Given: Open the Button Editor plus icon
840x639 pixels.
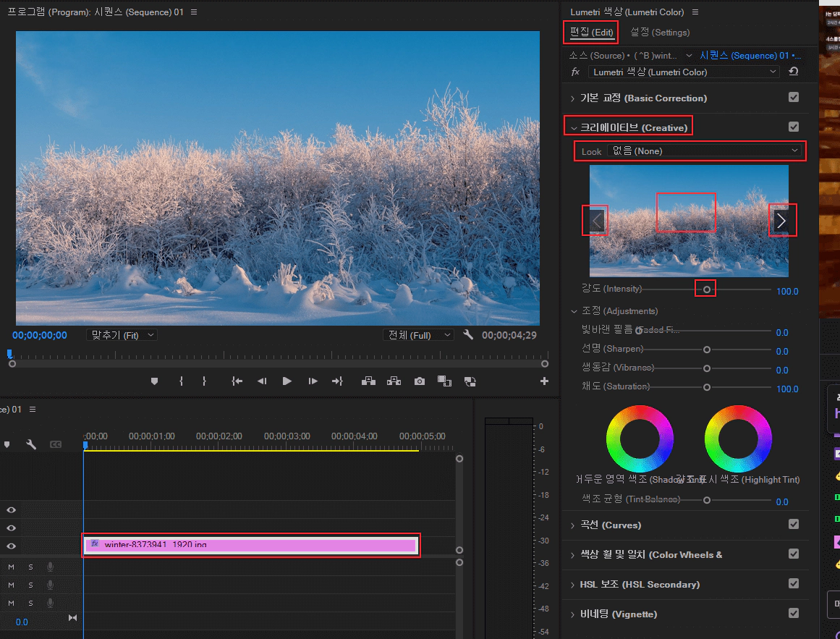Looking at the screenshot, I should point(544,381).
